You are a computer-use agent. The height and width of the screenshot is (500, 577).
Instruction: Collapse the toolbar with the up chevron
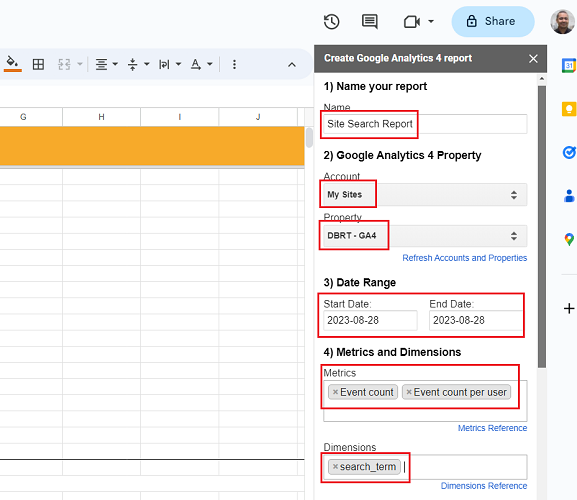pyautogui.click(x=292, y=65)
